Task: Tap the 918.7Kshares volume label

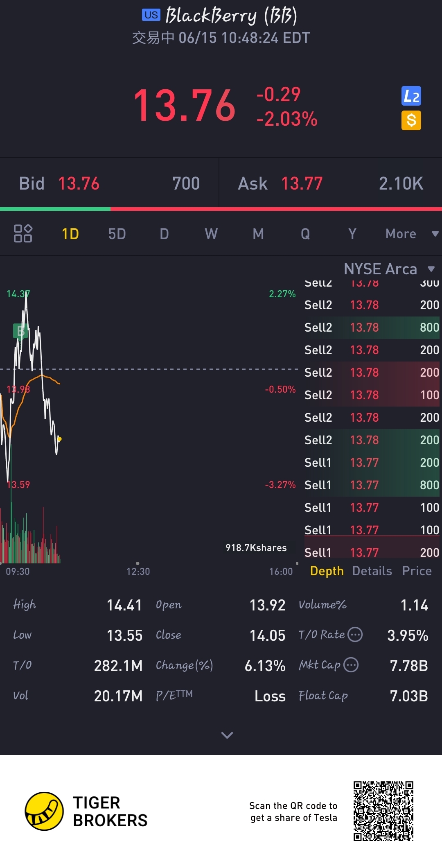Action: pos(256,548)
